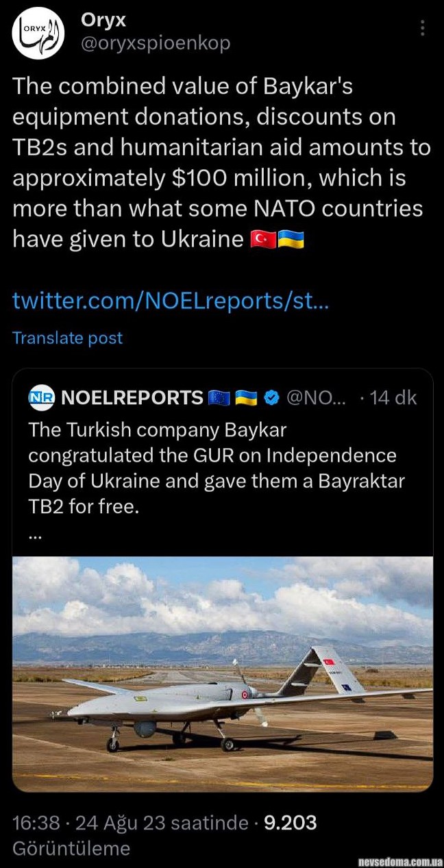Expand the quoted post's ellipsis
444x868 pixels.
[x=35, y=536]
